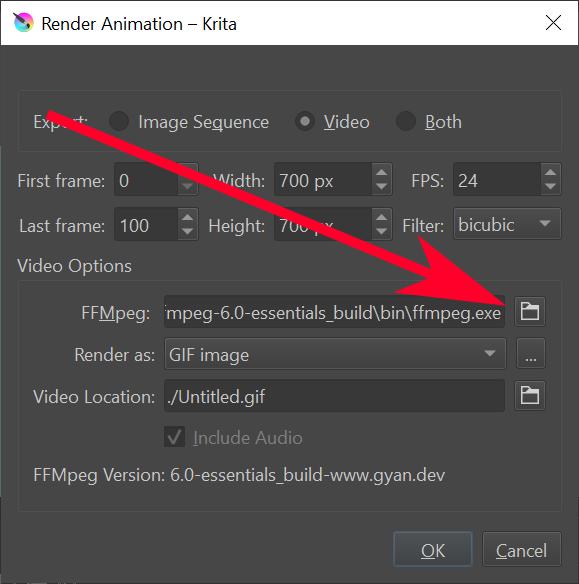The width and height of the screenshot is (579, 584).
Task: Decrease the Last frame value with down arrow
Action: 187,232
